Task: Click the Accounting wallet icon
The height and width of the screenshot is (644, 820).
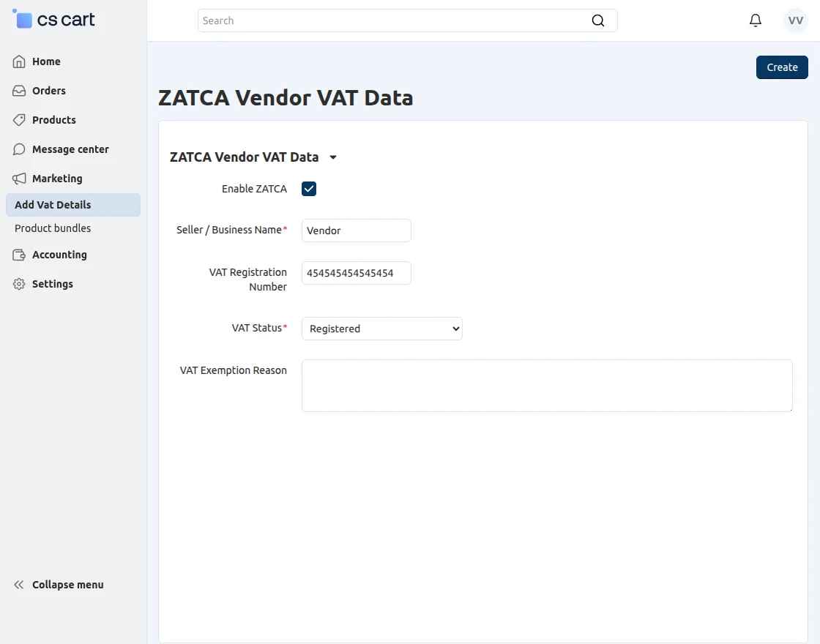Action: point(19,255)
